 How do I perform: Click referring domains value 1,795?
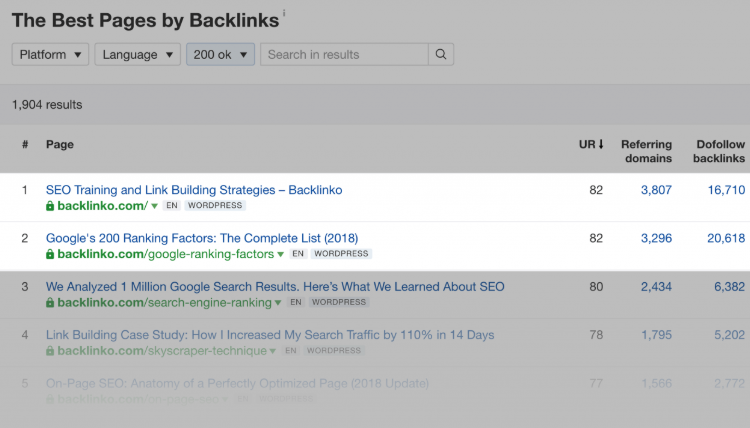(656, 335)
